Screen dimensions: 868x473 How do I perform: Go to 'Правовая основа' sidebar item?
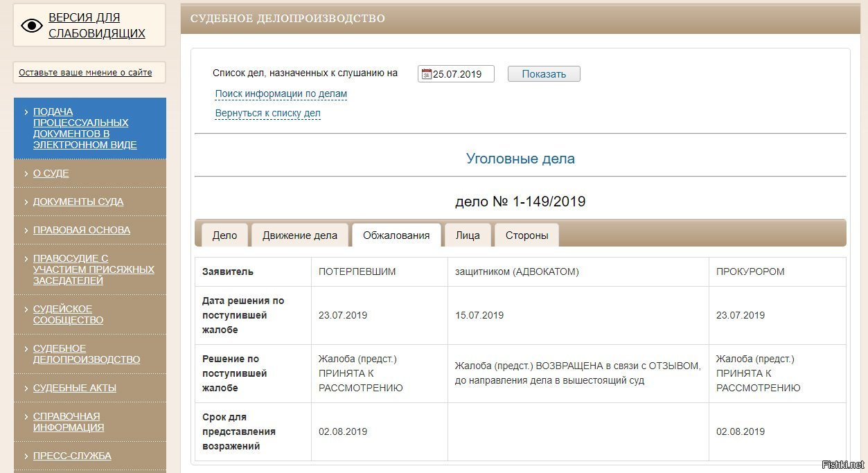[x=82, y=230]
